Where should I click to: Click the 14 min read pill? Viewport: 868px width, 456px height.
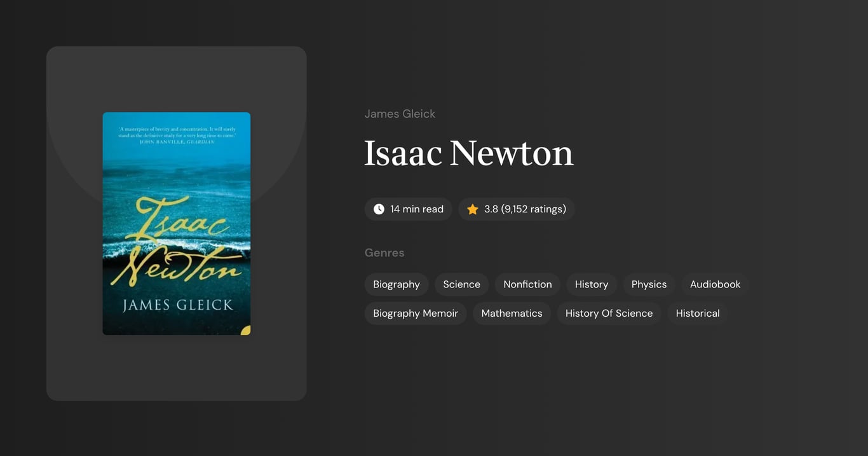[x=408, y=209]
